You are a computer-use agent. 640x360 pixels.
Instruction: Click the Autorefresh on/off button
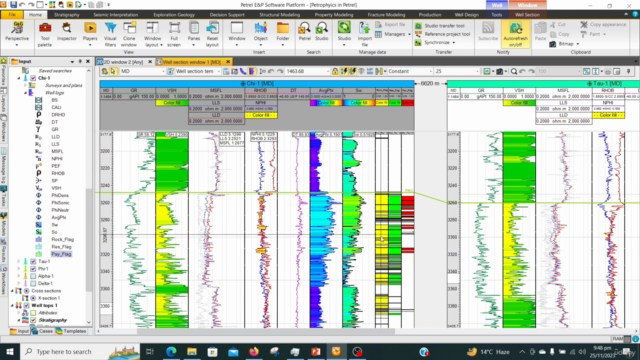pyautogui.click(x=516, y=33)
